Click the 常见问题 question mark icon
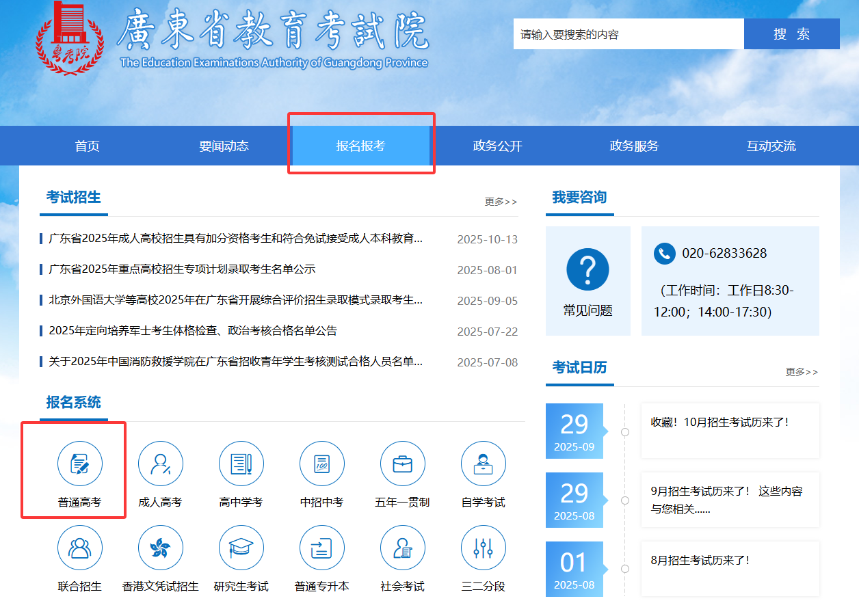The width and height of the screenshot is (859, 616). click(587, 270)
